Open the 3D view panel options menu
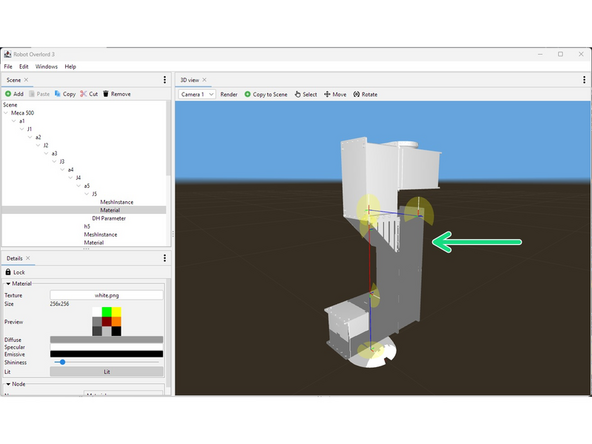 (584, 80)
